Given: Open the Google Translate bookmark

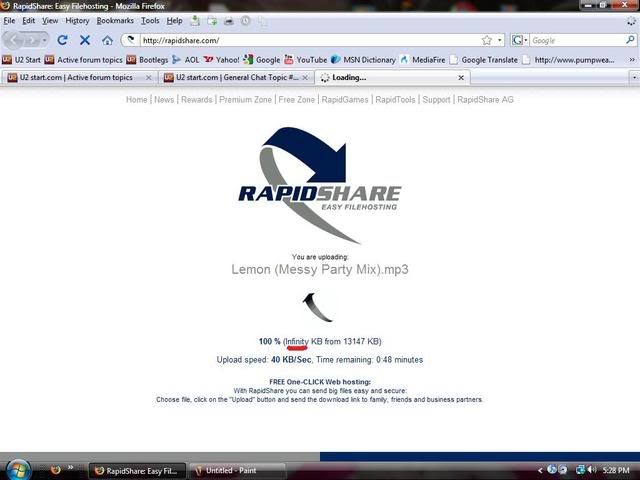Looking at the screenshot, I should click(483, 60).
